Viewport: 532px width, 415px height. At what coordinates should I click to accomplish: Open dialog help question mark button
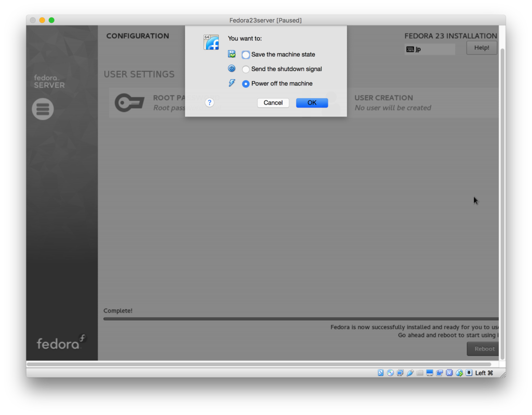click(x=210, y=102)
